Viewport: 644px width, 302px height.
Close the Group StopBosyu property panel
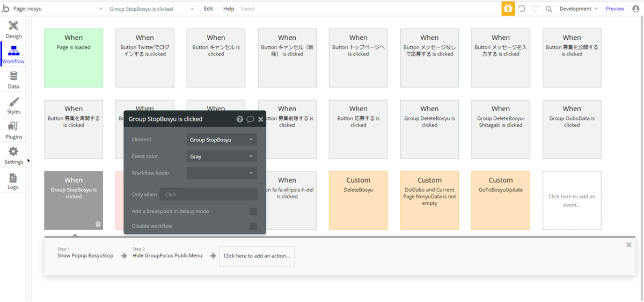pos(261,119)
